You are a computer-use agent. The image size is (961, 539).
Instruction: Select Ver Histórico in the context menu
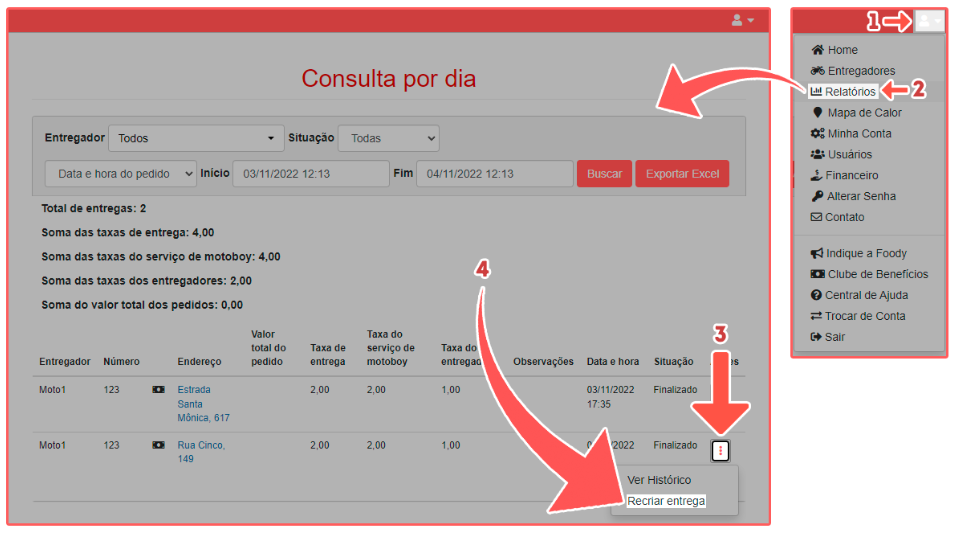coord(659,480)
